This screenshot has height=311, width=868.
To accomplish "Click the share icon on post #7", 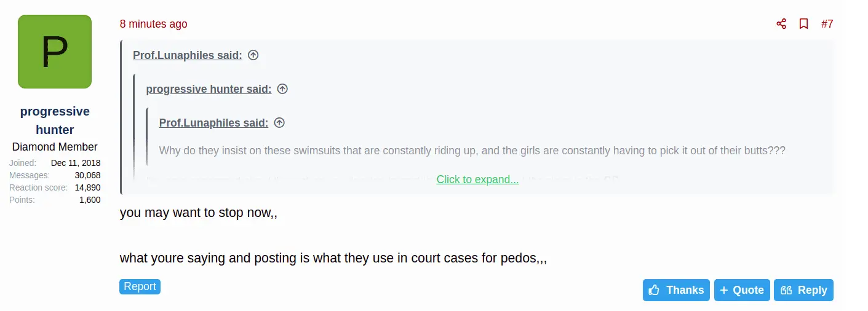I will [x=781, y=24].
